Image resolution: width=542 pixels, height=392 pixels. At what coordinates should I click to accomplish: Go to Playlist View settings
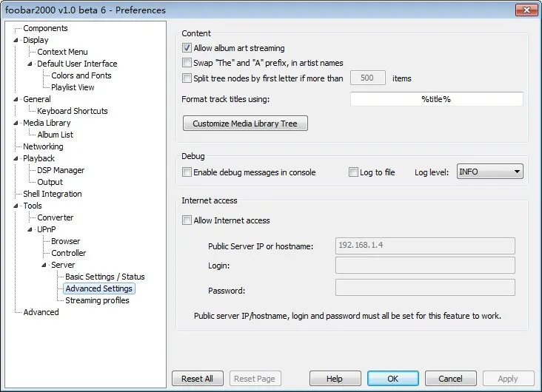(73, 87)
